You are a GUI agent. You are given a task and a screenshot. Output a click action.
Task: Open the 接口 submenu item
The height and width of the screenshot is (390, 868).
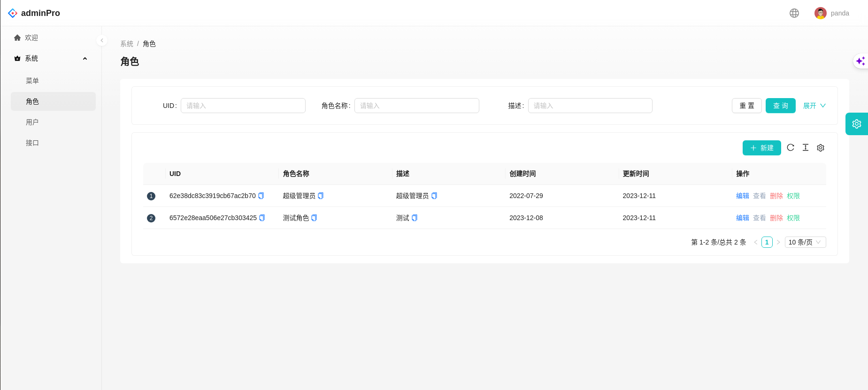tap(53, 143)
